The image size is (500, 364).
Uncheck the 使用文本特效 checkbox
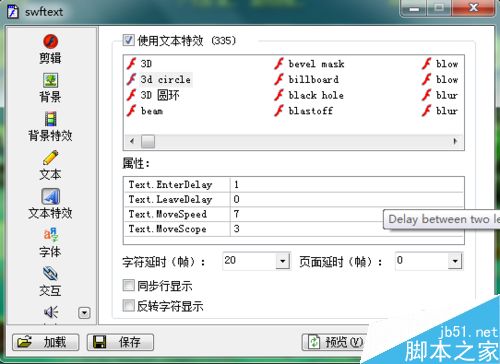pos(129,40)
